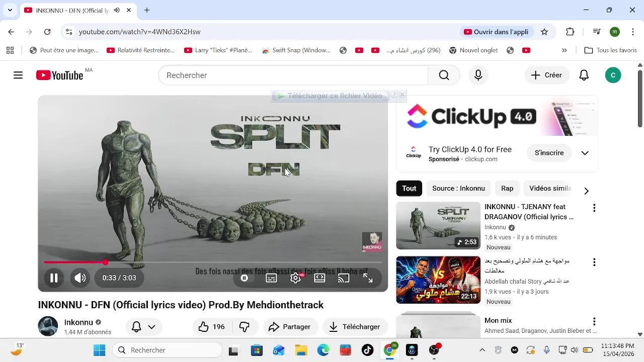This screenshot has width=644, height=362.
Task: Open the Inkonnu channel name link below the video
Action: [x=78, y=322]
